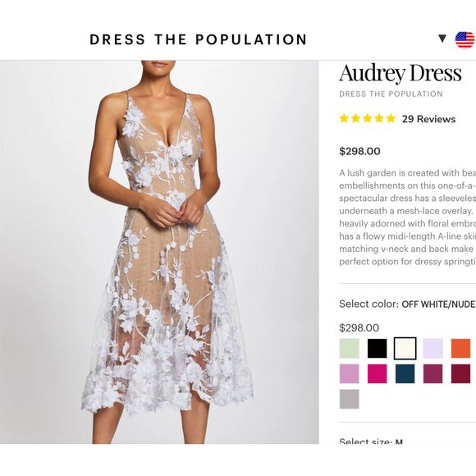Screen dimensions: 476x476
Task: Pick the hot pink magenta swatch
Action: [377, 373]
